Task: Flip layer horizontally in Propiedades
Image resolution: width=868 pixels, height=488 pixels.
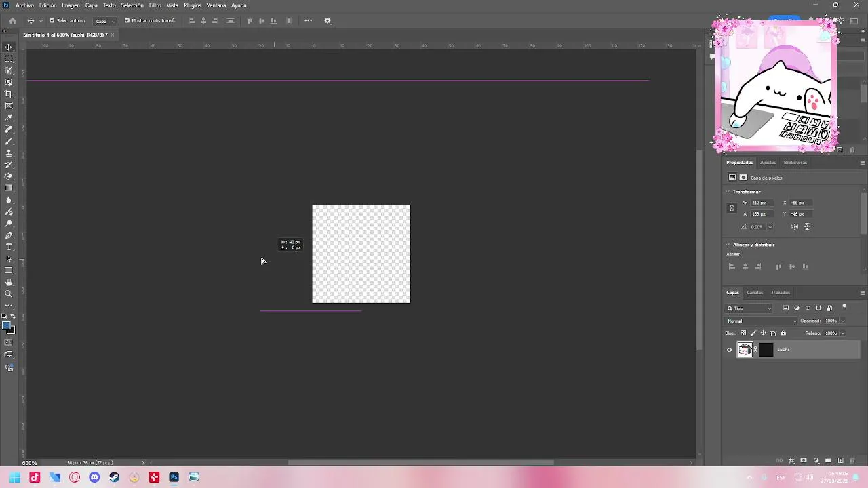Action: tap(794, 226)
